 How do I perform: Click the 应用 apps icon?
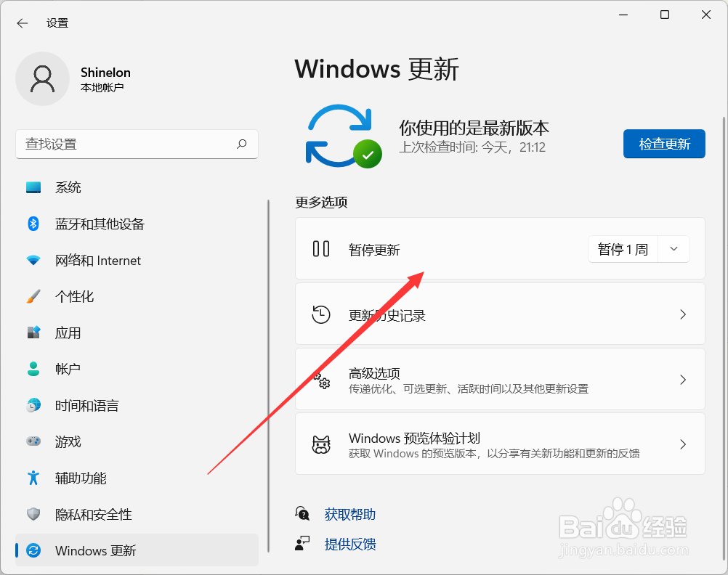point(33,333)
